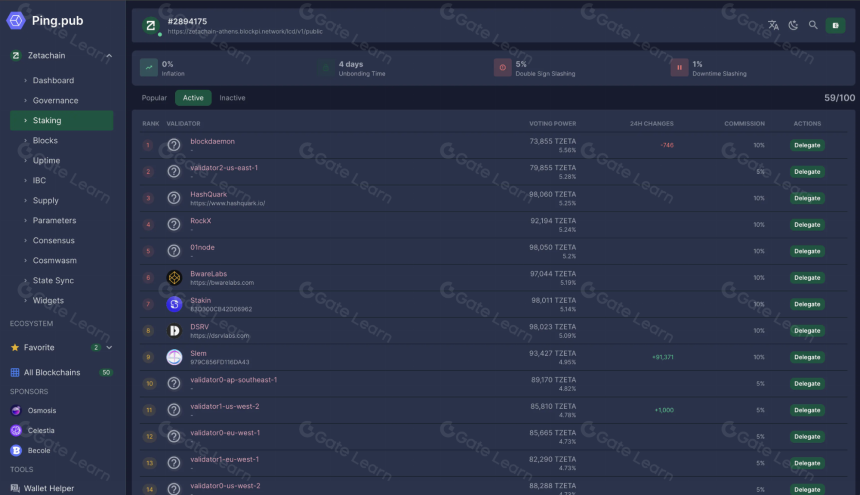Click the Stakin validator logo
The image size is (860, 495).
click(x=174, y=304)
